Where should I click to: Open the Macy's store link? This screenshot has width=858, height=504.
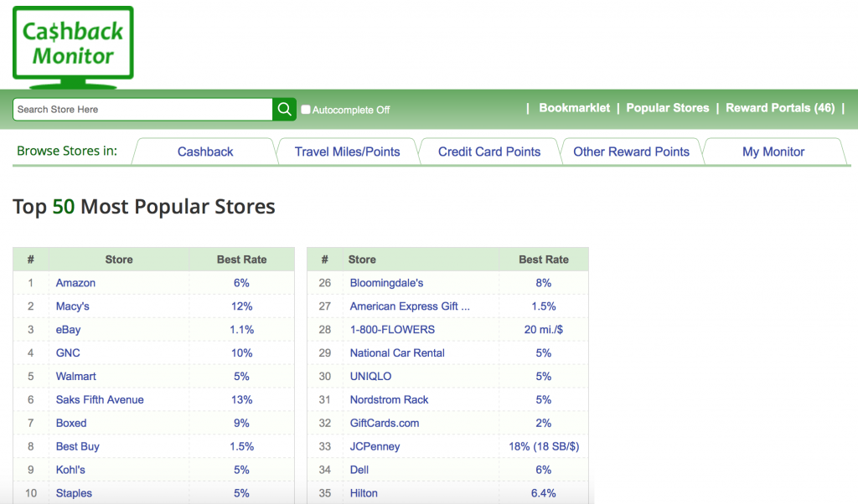click(72, 306)
